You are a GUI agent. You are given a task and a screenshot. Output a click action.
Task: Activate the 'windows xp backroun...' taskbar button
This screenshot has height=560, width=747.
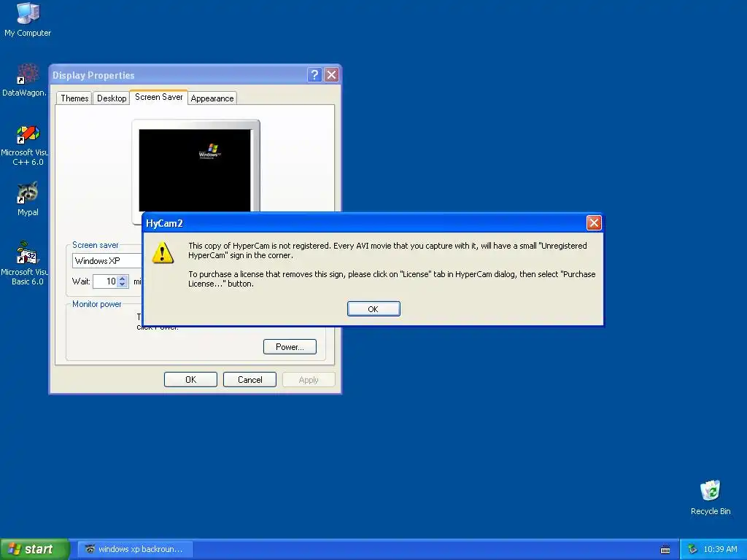[x=135, y=549]
